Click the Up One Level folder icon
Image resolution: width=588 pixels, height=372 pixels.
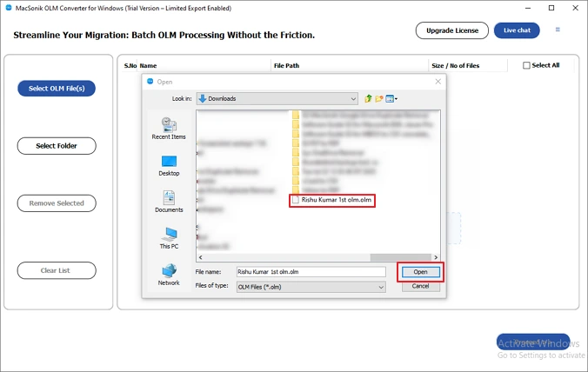click(x=368, y=98)
